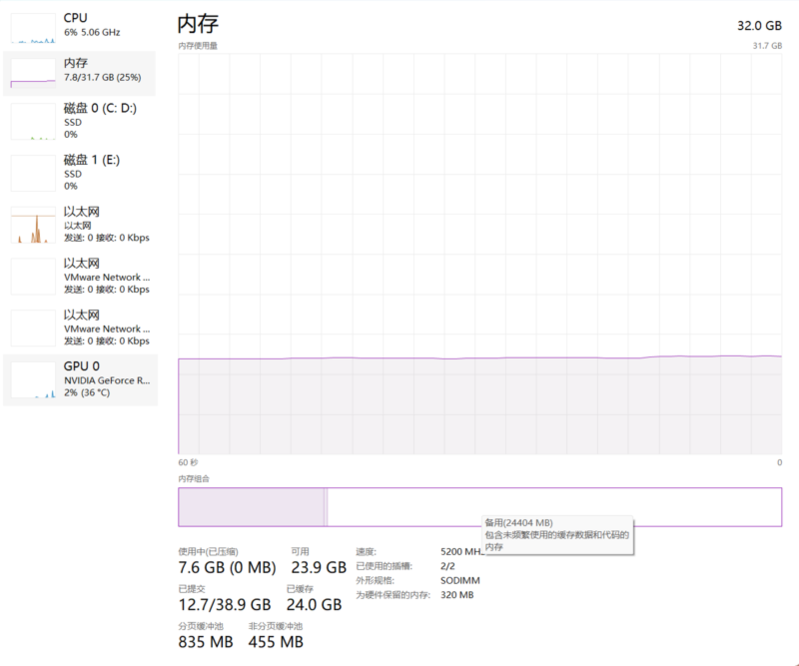This screenshot has height=666, width=799.
Task: Click inside the 内存使用量 usage graph
Action: [479, 250]
